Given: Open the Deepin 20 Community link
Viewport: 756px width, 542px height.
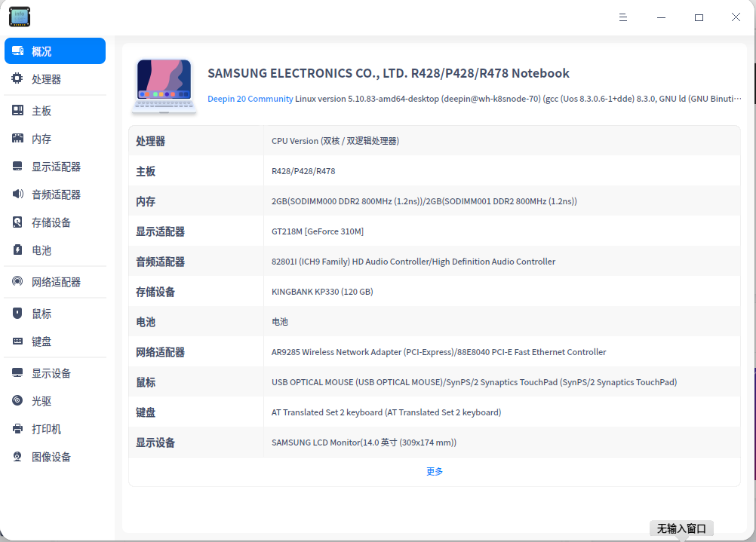Looking at the screenshot, I should pyautogui.click(x=250, y=99).
